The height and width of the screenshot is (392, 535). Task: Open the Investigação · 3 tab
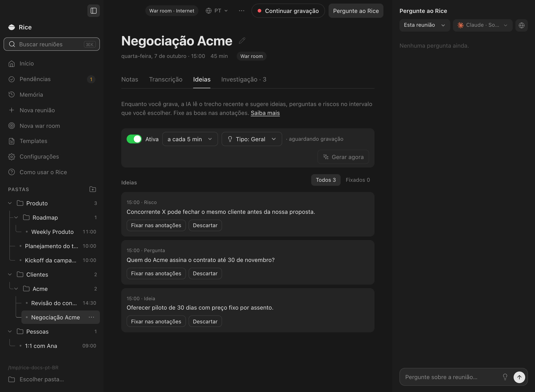coord(244,80)
